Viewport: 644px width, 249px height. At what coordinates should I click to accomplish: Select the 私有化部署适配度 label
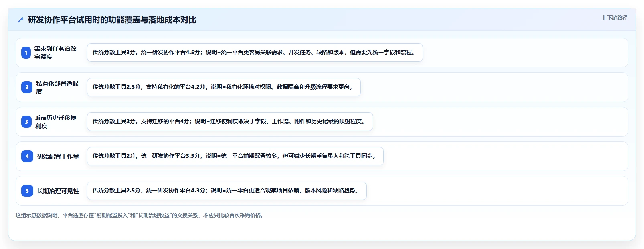pyautogui.click(x=57, y=87)
